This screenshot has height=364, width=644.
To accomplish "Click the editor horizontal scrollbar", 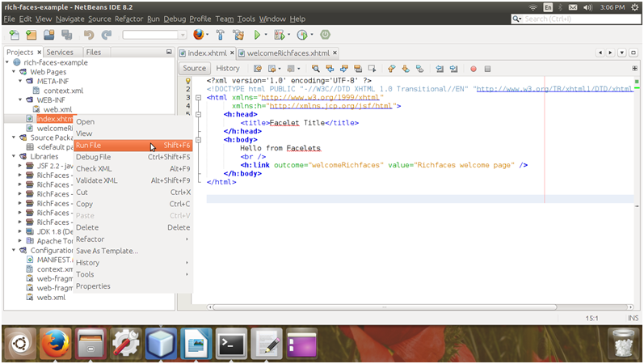I will pyautogui.click(x=385, y=307).
